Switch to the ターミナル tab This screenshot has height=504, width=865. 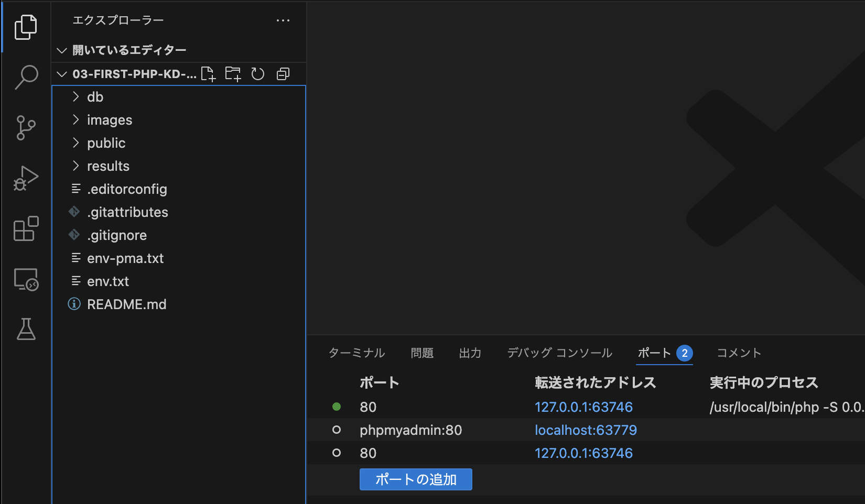click(x=356, y=353)
